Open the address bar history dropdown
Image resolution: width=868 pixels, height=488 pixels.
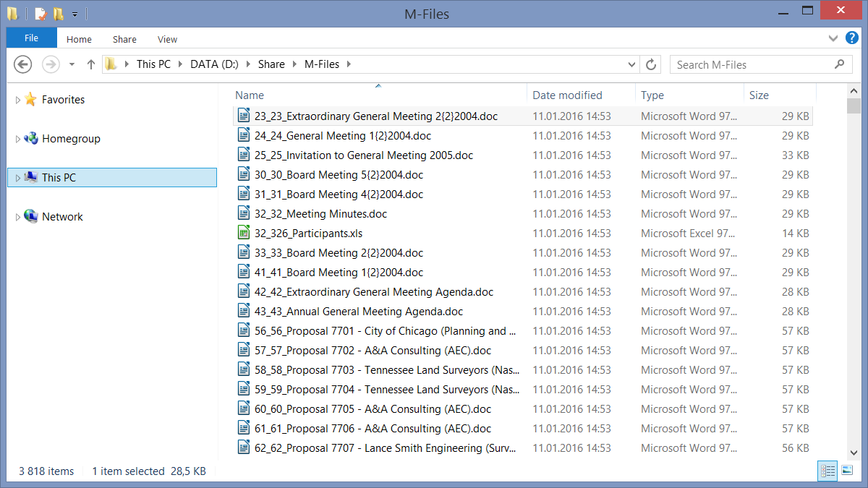(632, 64)
